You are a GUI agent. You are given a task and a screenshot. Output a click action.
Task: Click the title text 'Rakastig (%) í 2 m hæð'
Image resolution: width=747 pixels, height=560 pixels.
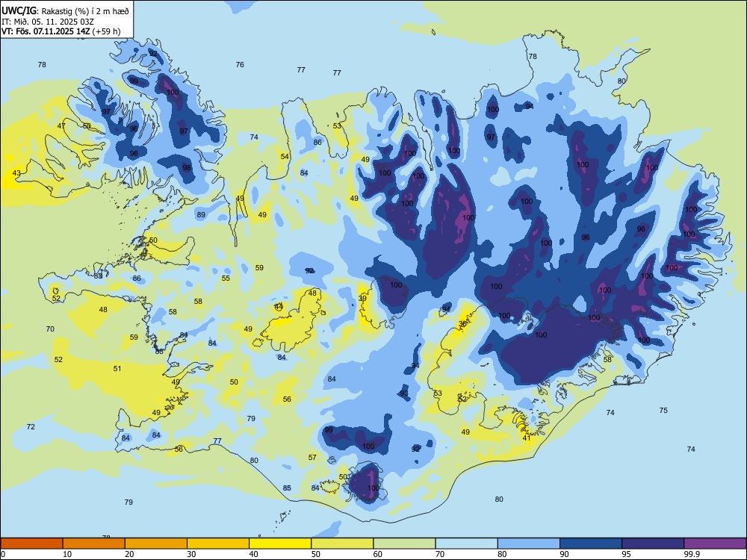click(x=85, y=10)
